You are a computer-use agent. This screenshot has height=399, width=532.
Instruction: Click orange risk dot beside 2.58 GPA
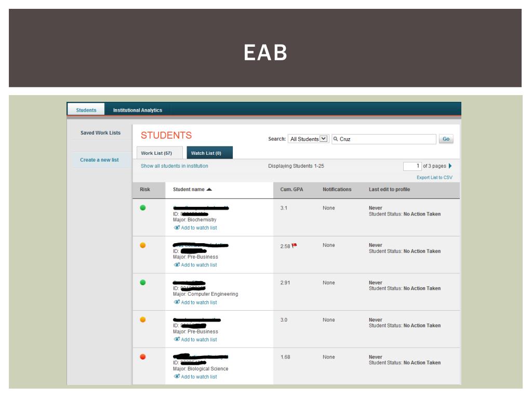click(143, 245)
